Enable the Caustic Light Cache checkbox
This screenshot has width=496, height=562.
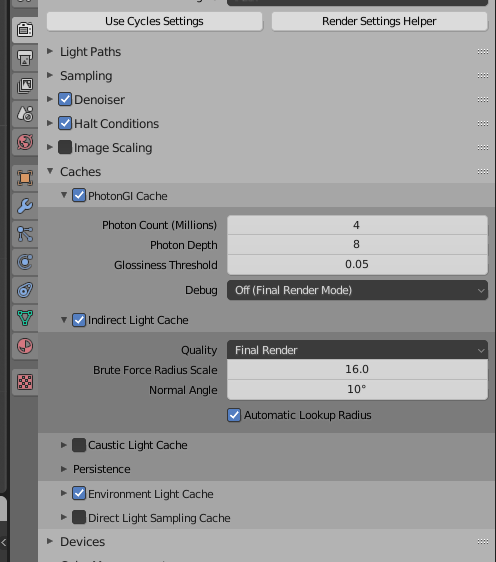(x=79, y=445)
